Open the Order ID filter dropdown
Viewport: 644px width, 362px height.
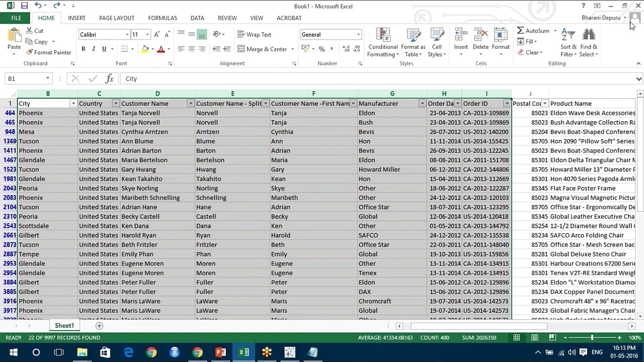(507, 104)
